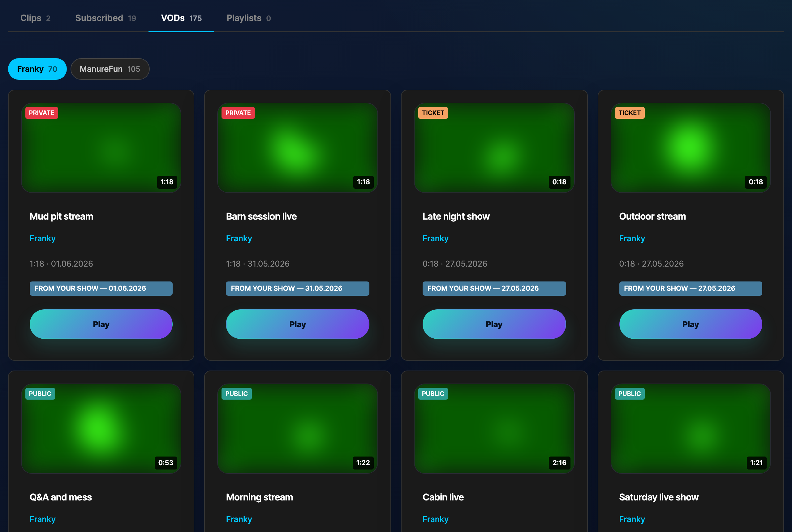
Task: Open Franky link under Mud pit stream
Action: (42, 238)
